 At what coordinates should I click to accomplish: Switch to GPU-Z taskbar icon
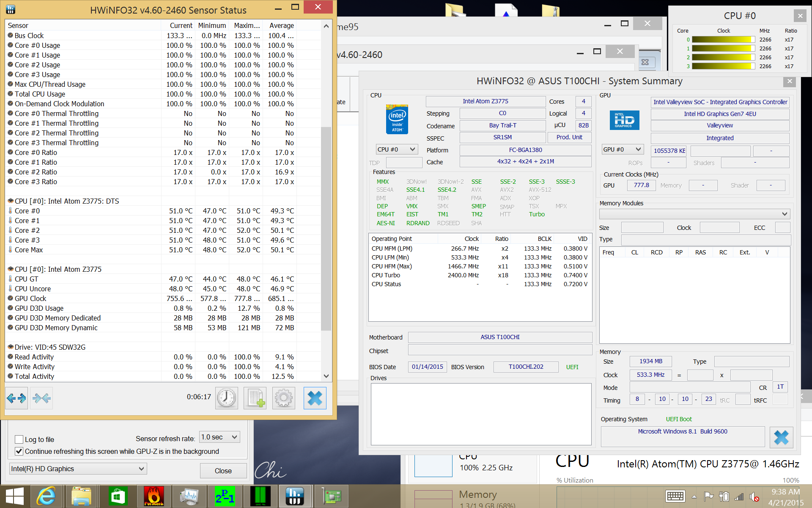(x=331, y=496)
